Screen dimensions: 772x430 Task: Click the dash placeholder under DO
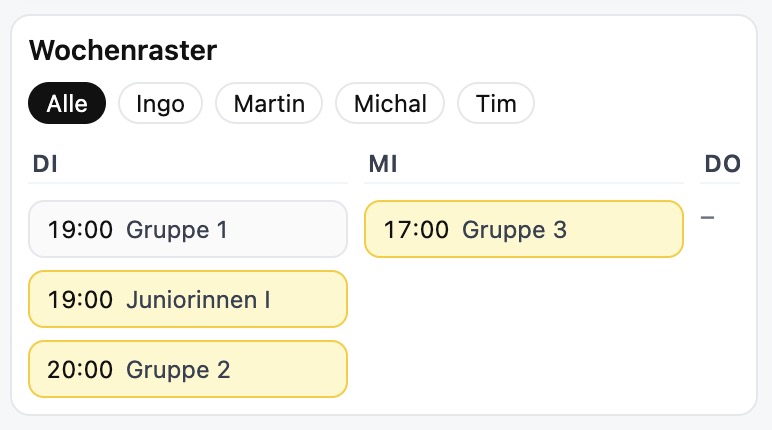(707, 217)
